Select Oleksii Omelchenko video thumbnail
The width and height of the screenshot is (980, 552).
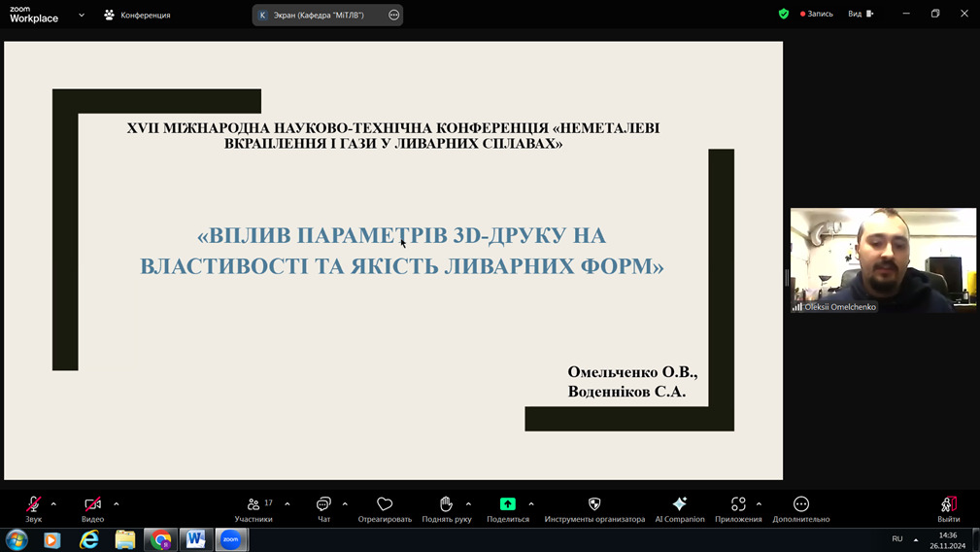883,259
